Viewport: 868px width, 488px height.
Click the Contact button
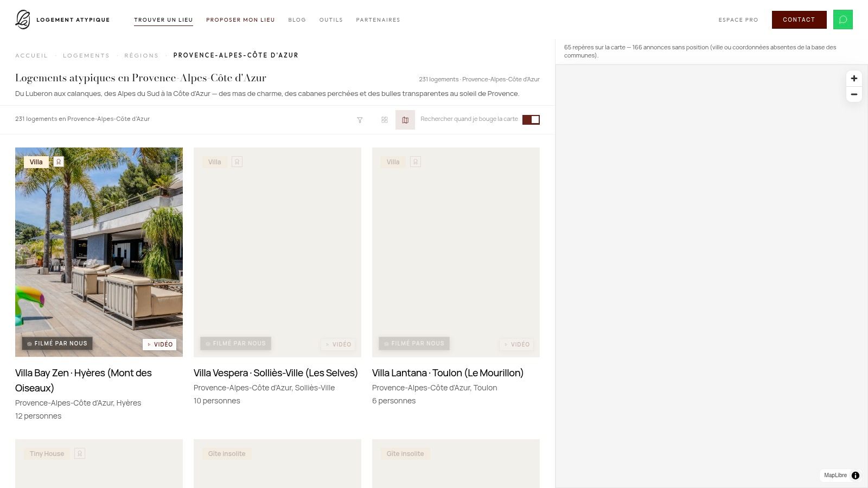tap(799, 20)
